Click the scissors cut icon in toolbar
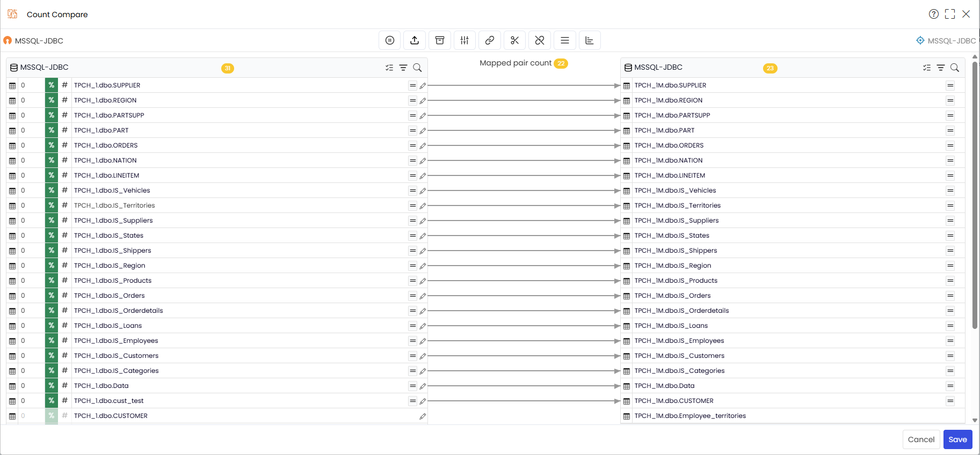 click(514, 40)
